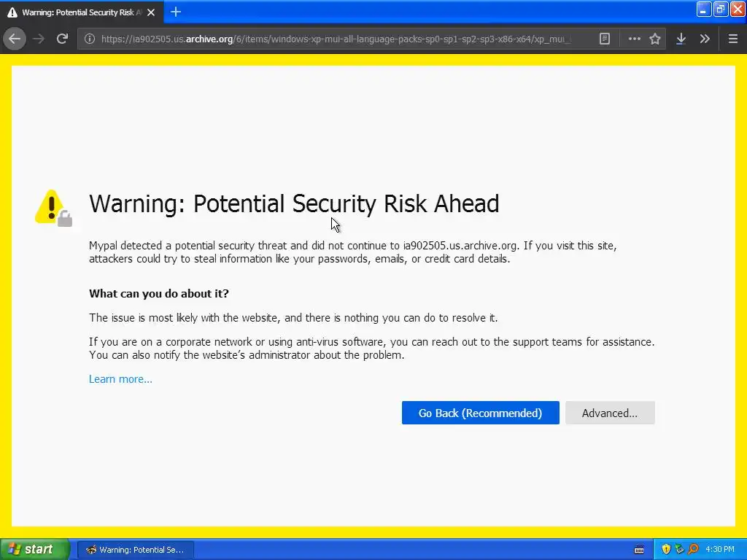The height and width of the screenshot is (560, 747).
Task: Open the downloads panel
Action: pos(681,39)
